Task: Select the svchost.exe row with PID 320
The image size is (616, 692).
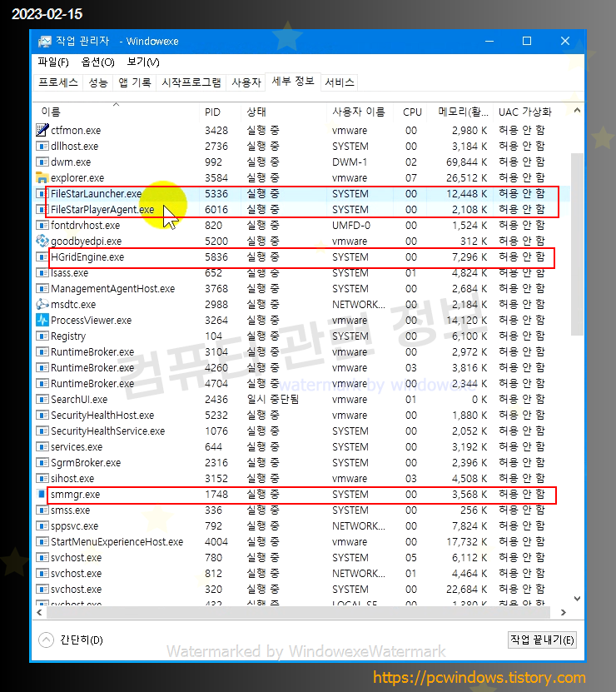Action: 302,590
